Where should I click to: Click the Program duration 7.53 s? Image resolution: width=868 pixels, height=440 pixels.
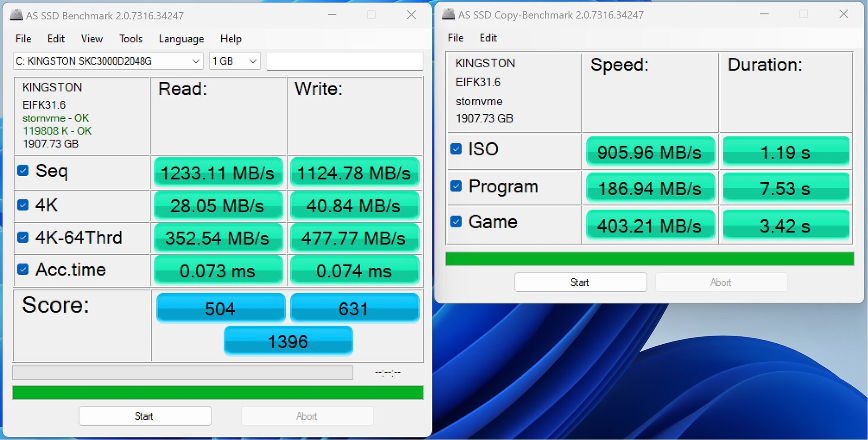(786, 188)
